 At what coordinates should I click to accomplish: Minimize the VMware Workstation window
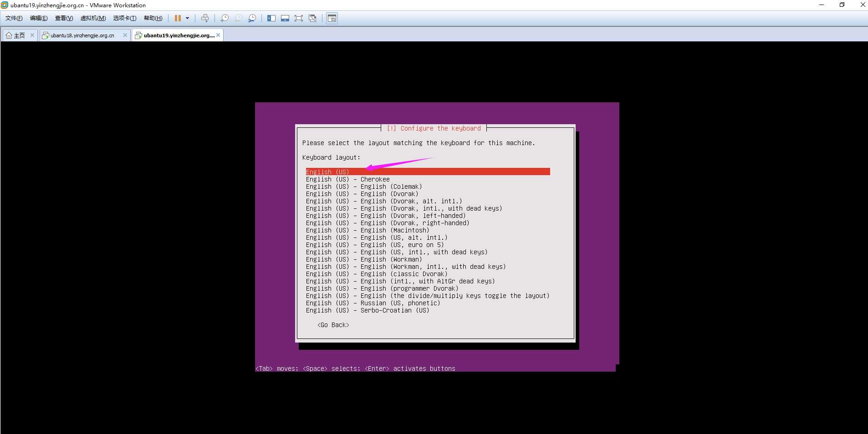(822, 5)
